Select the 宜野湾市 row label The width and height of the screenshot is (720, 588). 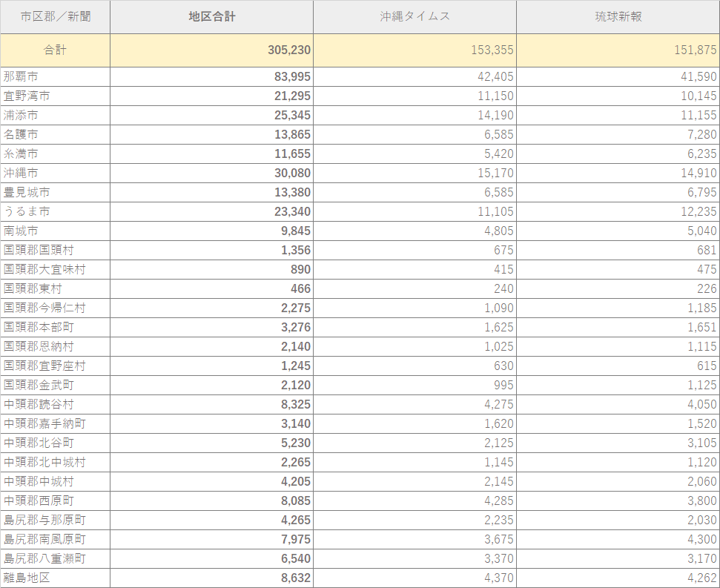[27, 96]
